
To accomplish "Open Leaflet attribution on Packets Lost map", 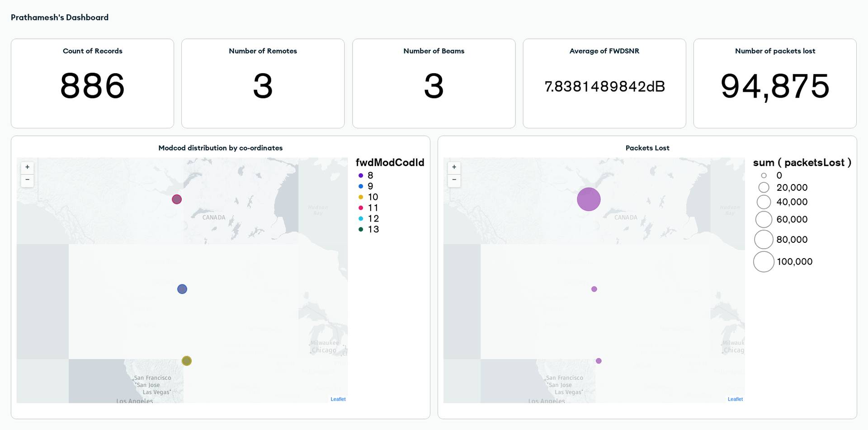I will coord(735,399).
